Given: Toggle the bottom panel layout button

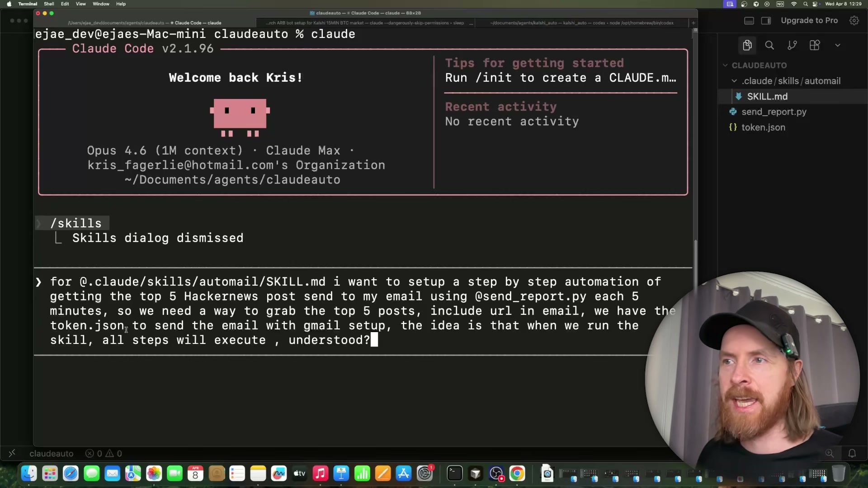Looking at the screenshot, I should click(x=749, y=20).
